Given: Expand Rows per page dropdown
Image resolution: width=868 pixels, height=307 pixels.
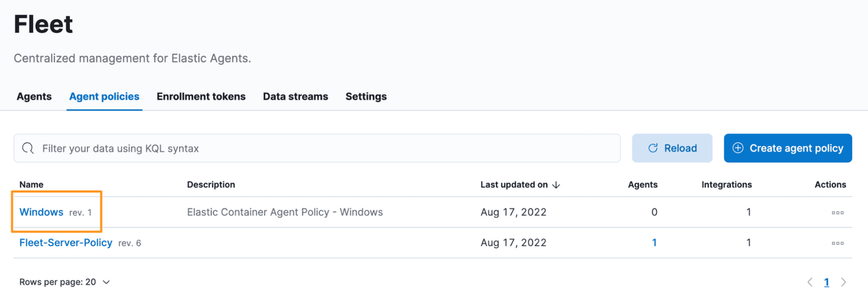Looking at the screenshot, I should [65, 282].
